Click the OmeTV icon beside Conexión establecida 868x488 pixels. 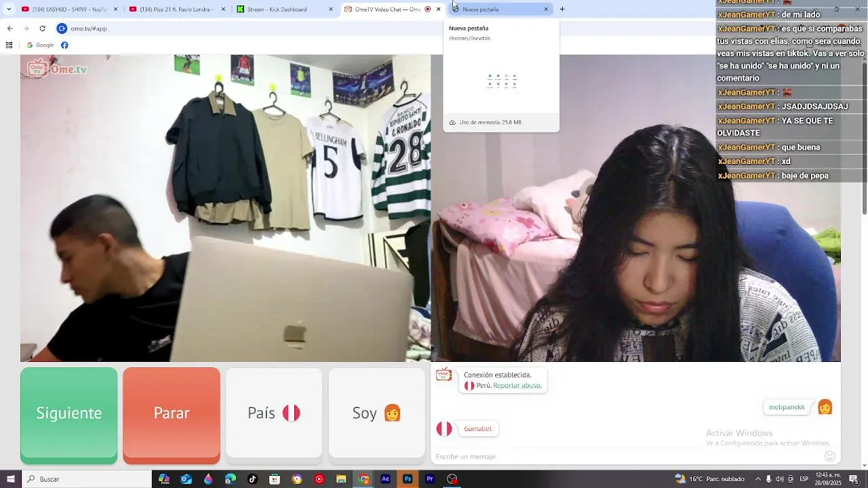coord(443,375)
